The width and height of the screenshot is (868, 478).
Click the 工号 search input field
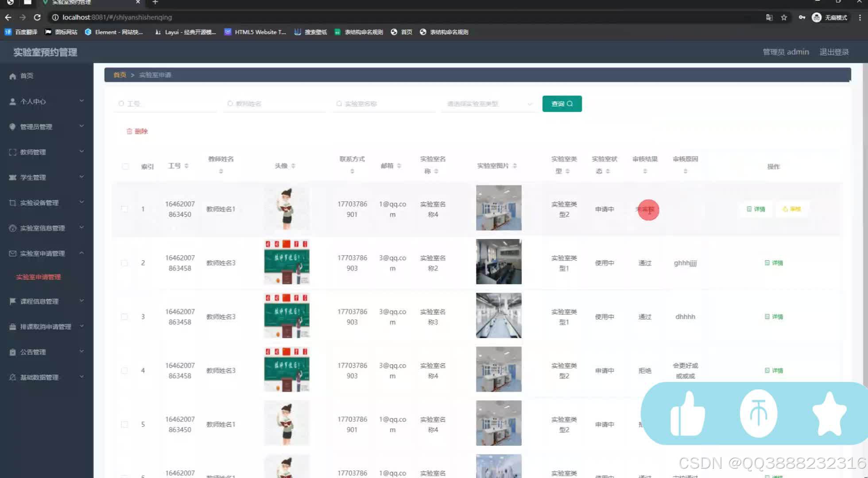point(164,104)
